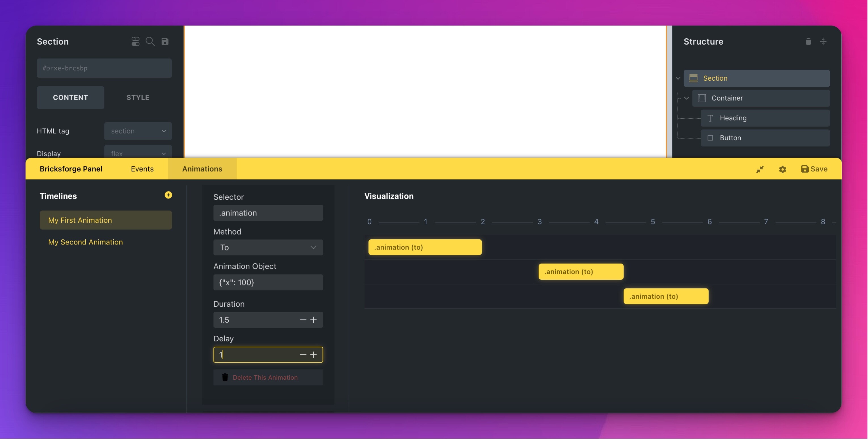
Task: Click the Timelines heading
Action: (x=58, y=196)
